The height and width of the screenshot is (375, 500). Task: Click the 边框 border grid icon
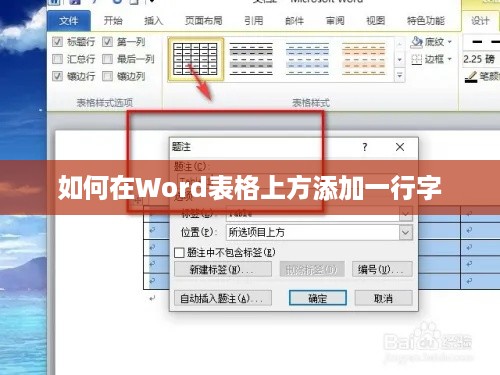pos(417,59)
